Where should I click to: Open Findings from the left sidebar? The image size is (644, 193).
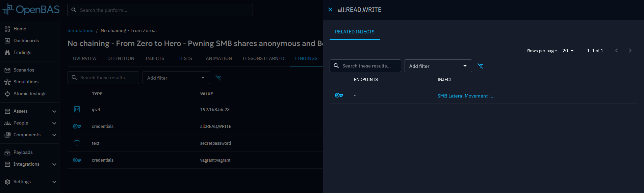(22, 52)
